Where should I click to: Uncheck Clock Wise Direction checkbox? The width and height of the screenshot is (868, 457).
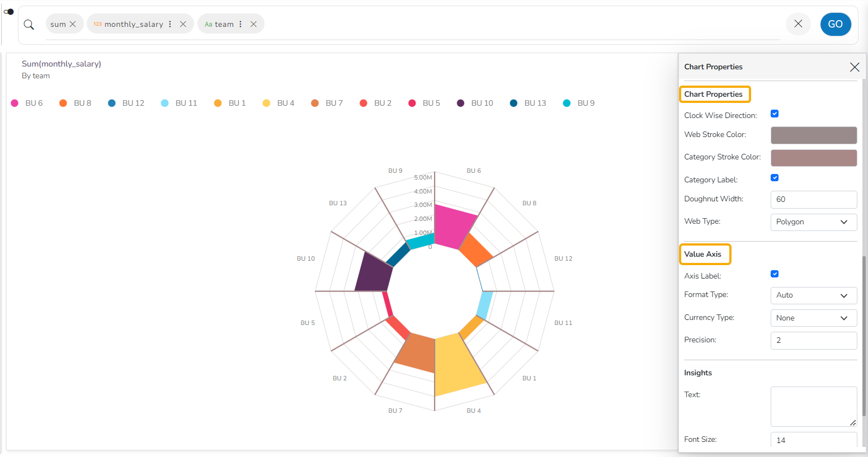(x=775, y=114)
